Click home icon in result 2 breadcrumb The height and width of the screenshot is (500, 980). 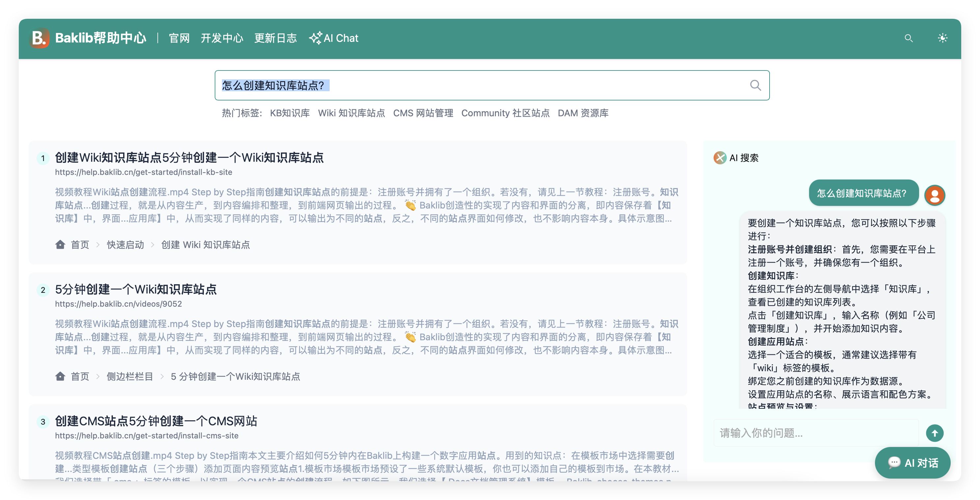tap(60, 376)
